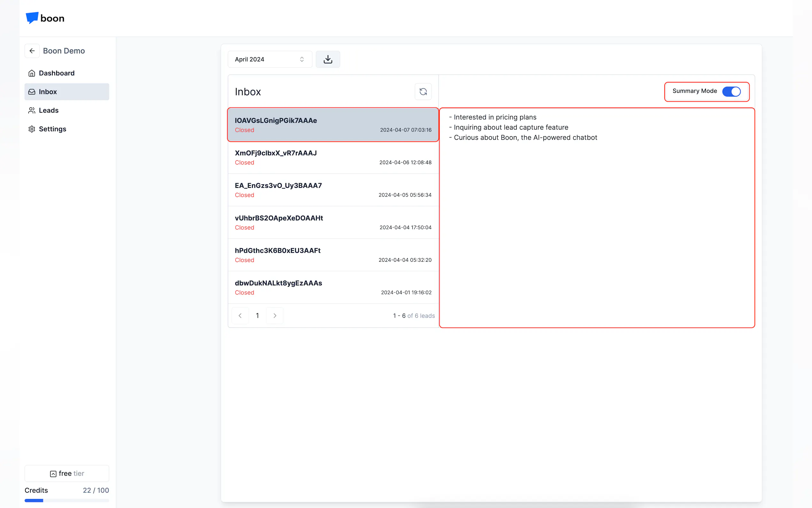Click the boon logo icon
812x508 pixels.
pos(32,18)
